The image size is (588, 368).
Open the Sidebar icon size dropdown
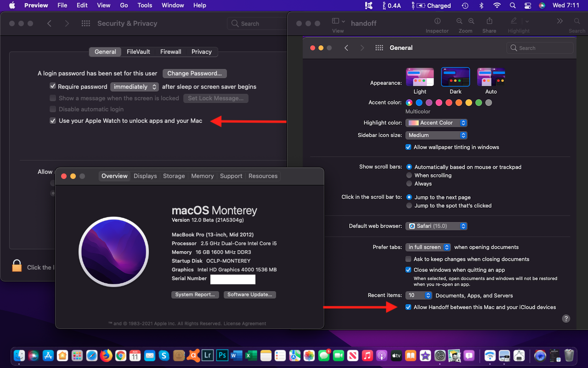pos(436,135)
